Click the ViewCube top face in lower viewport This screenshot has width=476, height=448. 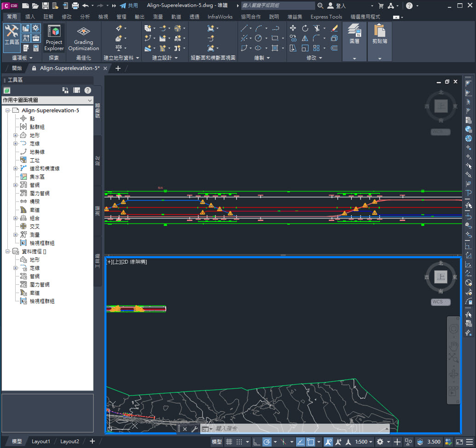[x=441, y=277]
